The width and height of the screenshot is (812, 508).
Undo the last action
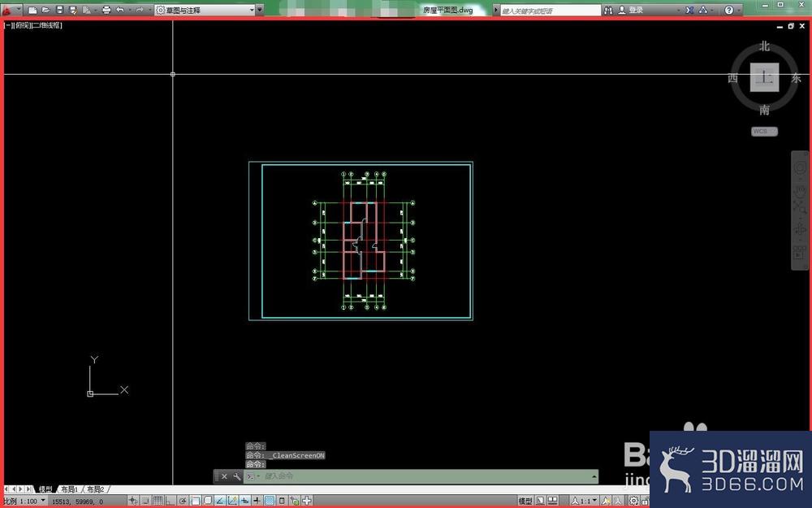coord(120,10)
